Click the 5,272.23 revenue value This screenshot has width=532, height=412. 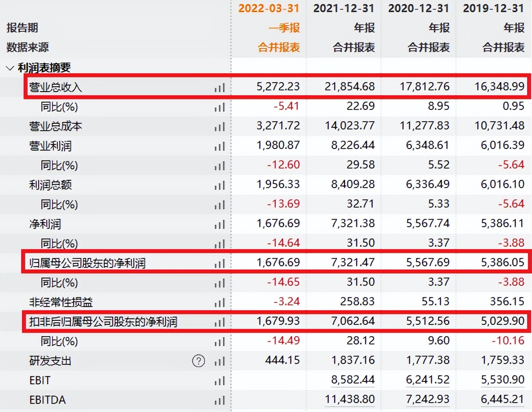pos(278,86)
